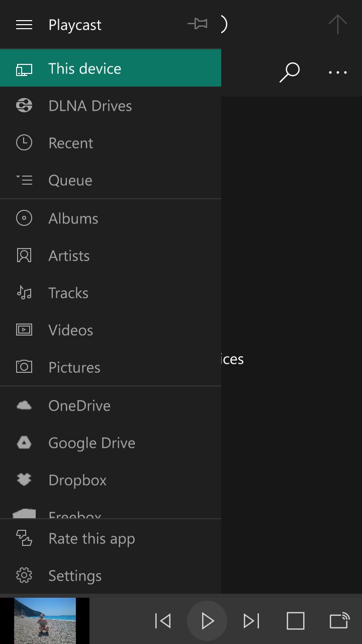Screen dimensions: 362x644
Task: Open DLNA Drives
Action: 111,106
